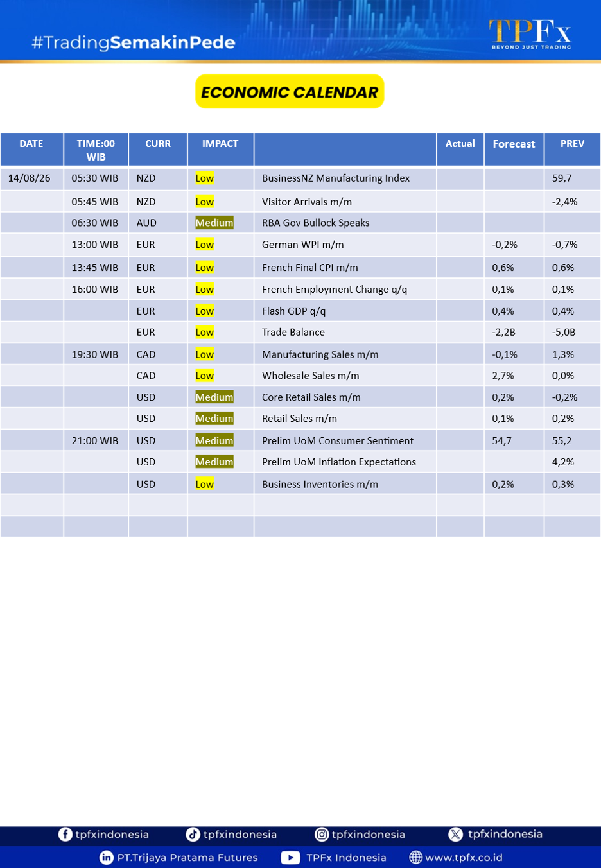Screen dimensions: 601x868
Task: Click the X (Twitter) icon in the footer
Action: 456,834
